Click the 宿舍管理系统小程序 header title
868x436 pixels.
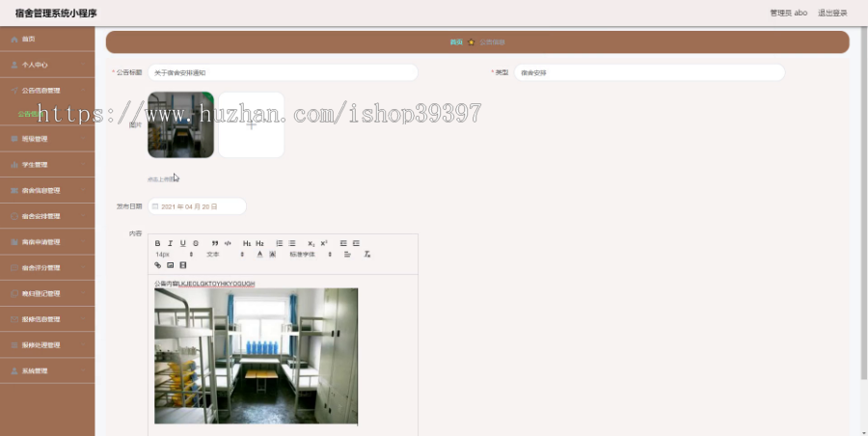[x=56, y=14]
